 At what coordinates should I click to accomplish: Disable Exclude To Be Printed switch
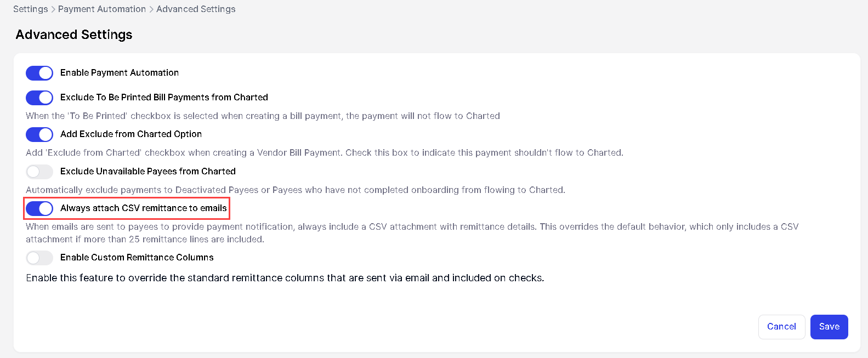pos(39,98)
